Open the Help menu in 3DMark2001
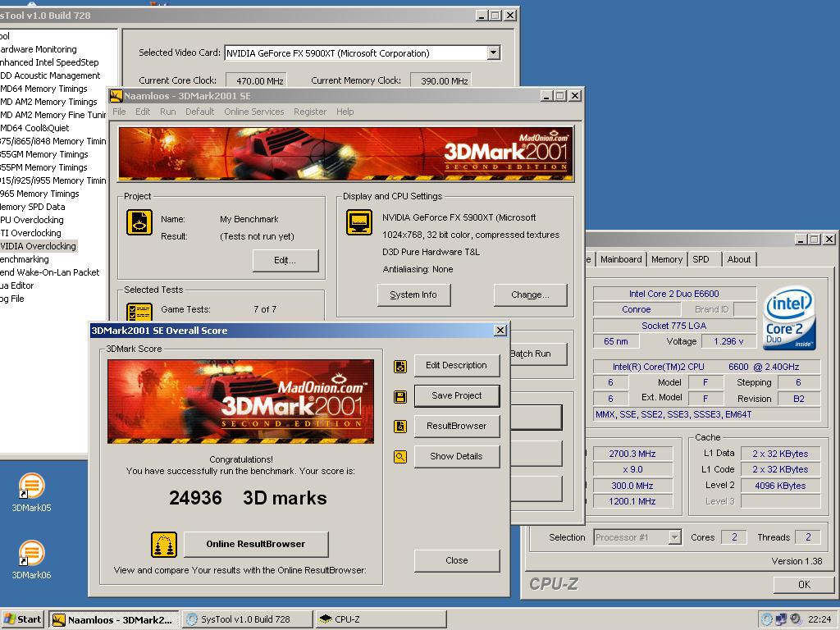This screenshot has width=840, height=630. (x=345, y=112)
